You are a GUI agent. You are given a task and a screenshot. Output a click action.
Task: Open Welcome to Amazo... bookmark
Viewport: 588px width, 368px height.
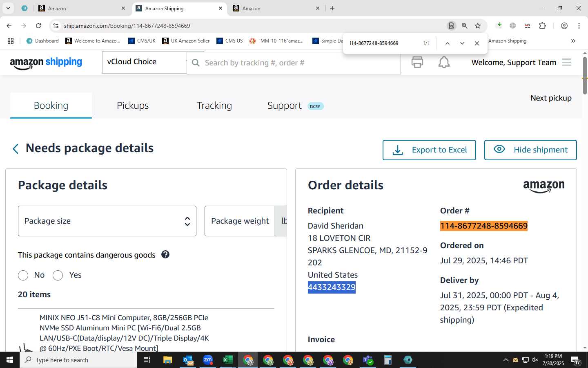pos(93,41)
